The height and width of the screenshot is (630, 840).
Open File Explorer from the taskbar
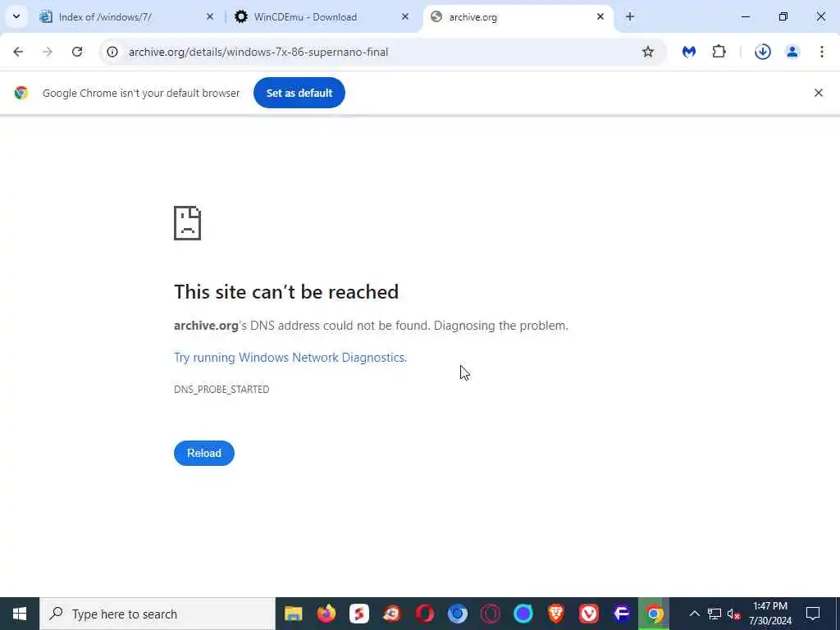click(293, 614)
